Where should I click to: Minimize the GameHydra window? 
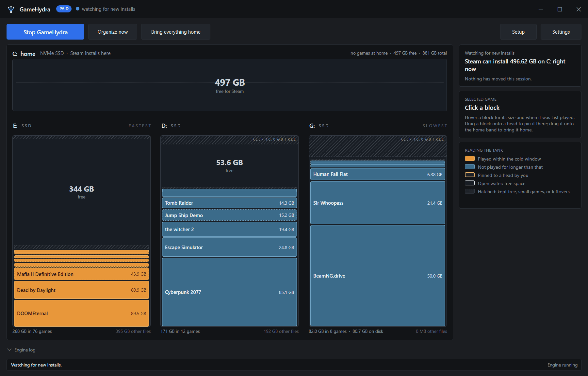tap(541, 9)
